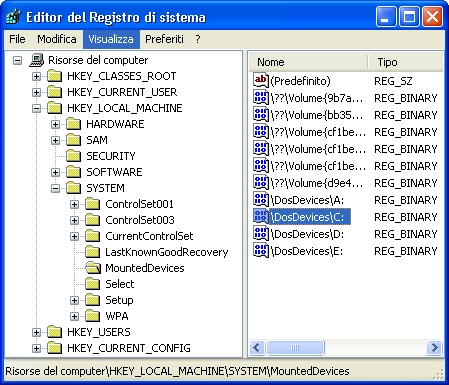This screenshot has height=385, width=449.
Task: Click the HKEY_CLASSES_ROOT folder icon
Action: tap(54, 76)
